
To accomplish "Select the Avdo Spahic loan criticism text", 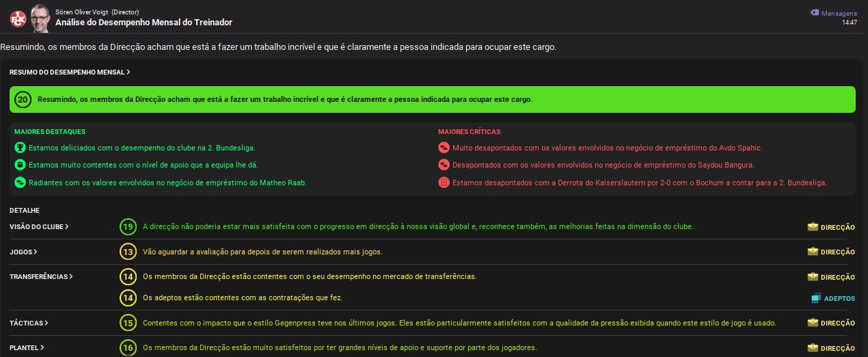I will tap(607, 147).
